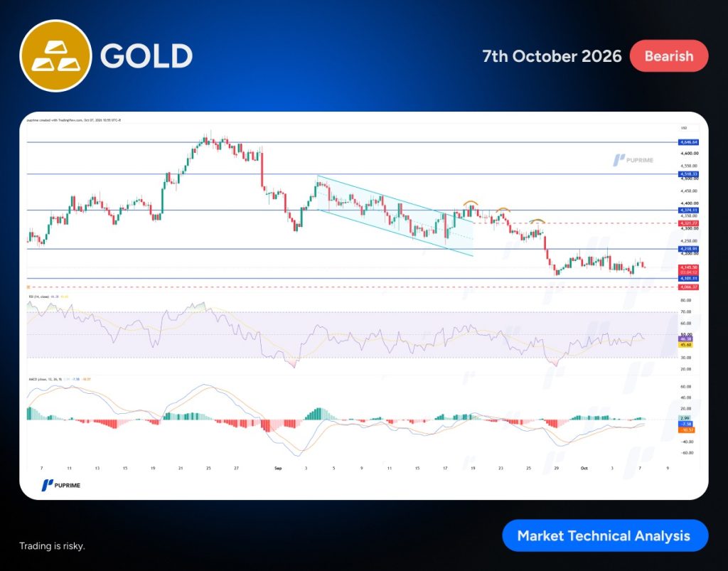Click the GOLD title text
Image resolution: width=728 pixels, height=571 pixels.
tap(146, 56)
